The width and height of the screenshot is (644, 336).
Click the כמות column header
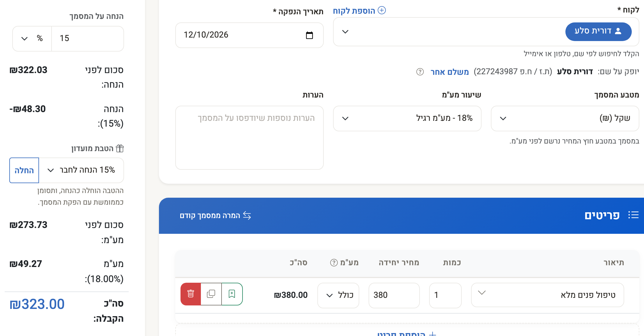click(x=452, y=263)
